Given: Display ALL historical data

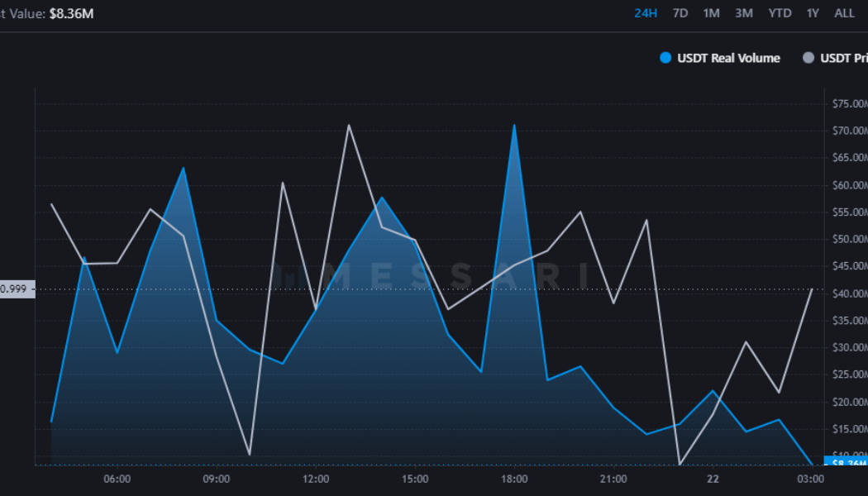Looking at the screenshot, I should 844,13.
